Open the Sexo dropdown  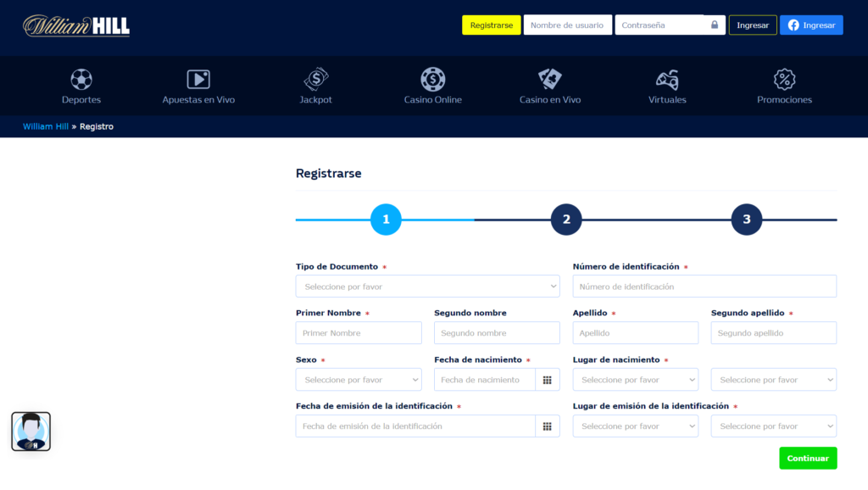coord(358,380)
